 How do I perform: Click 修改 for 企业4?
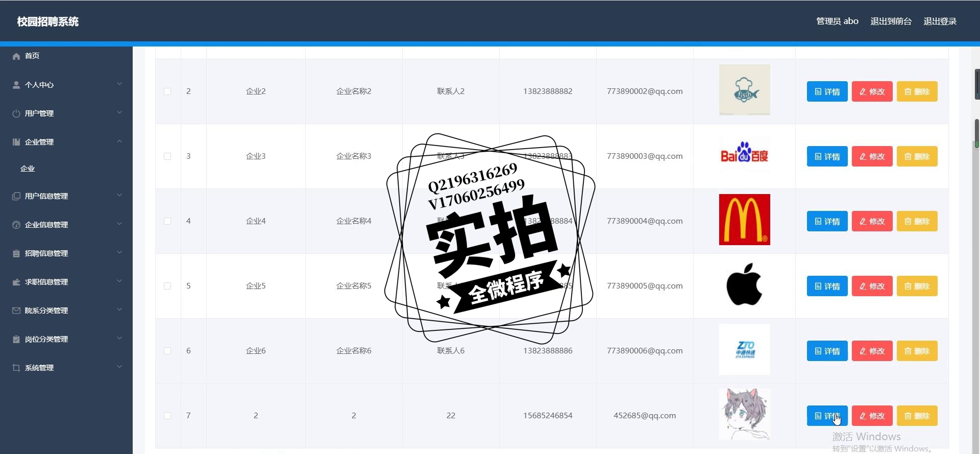pyautogui.click(x=872, y=221)
